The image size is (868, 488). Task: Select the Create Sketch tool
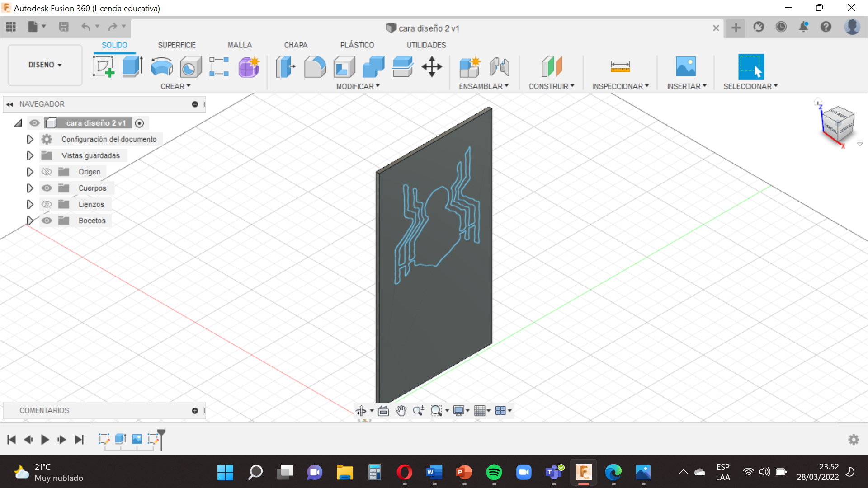tap(104, 67)
